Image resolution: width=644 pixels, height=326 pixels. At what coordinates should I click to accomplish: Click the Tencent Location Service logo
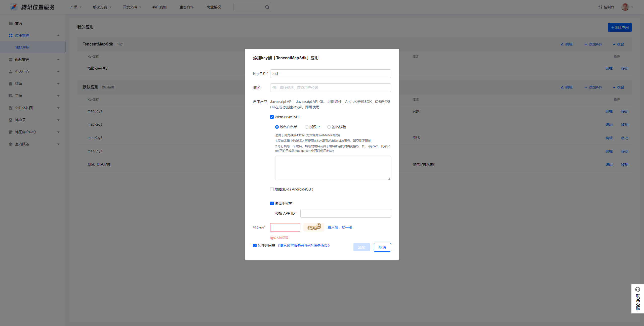pyautogui.click(x=14, y=7)
